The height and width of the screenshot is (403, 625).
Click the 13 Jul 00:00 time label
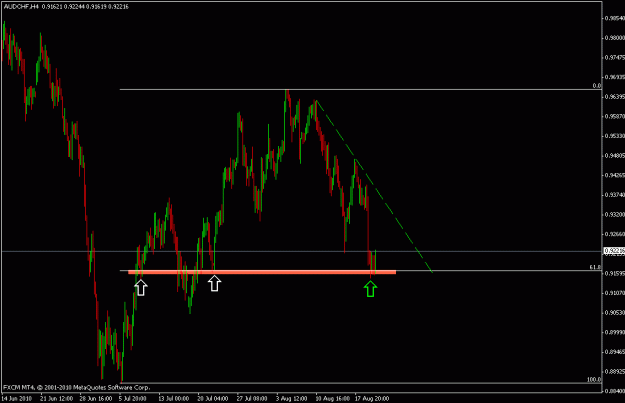173,398
